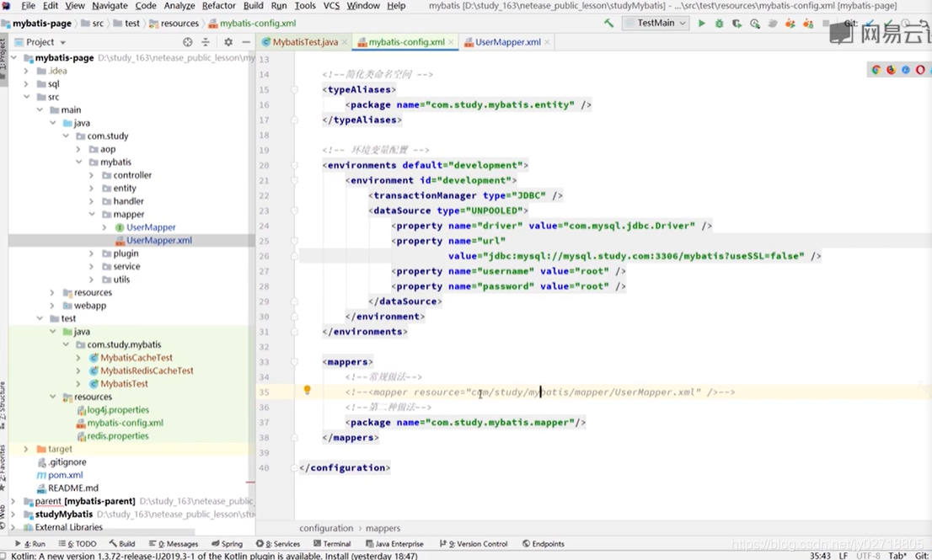Click the Build project hammer icon
This screenshot has height=560, width=932.
coord(608,24)
